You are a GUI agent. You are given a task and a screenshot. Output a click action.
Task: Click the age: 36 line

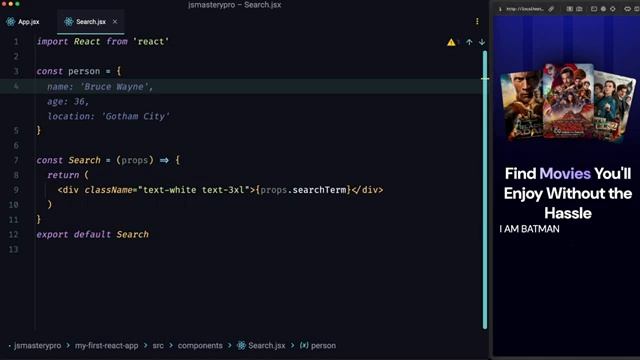click(x=68, y=101)
